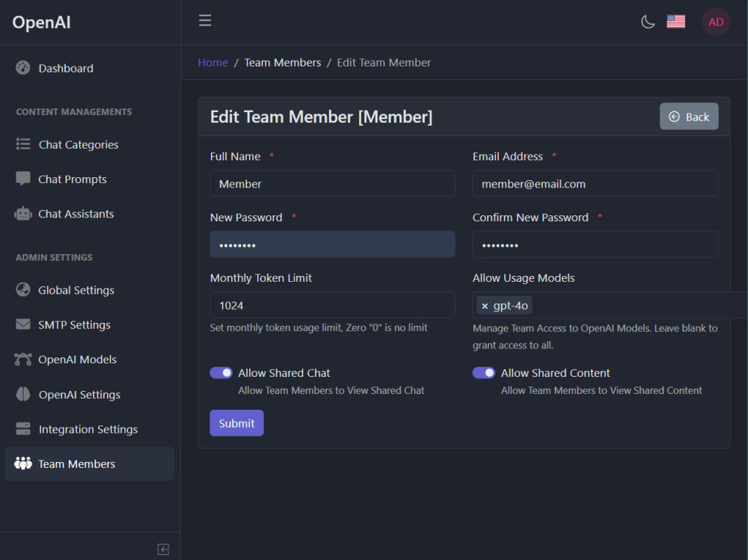Image resolution: width=748 pixels, height=560 pixels.
Task: Open Integration Settings menu item
Action: tap(88, 429)
